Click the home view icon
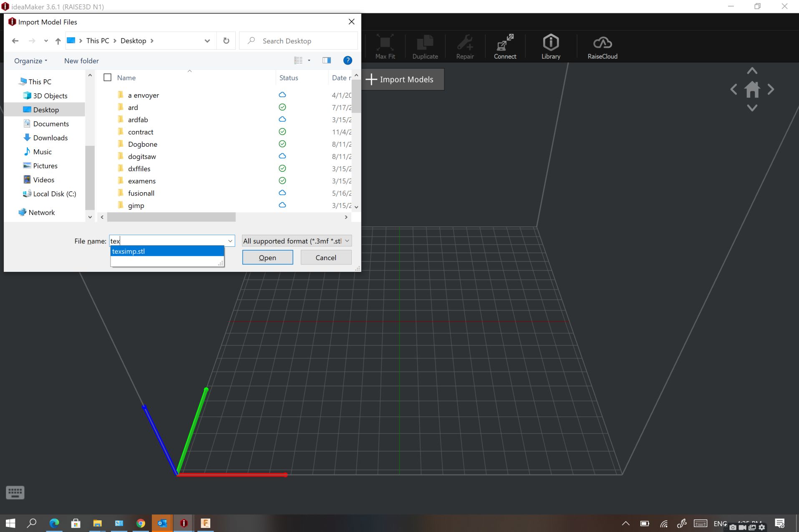Image resolution: width=799 pixels, height=532 pixels. (x=752, y=89)
